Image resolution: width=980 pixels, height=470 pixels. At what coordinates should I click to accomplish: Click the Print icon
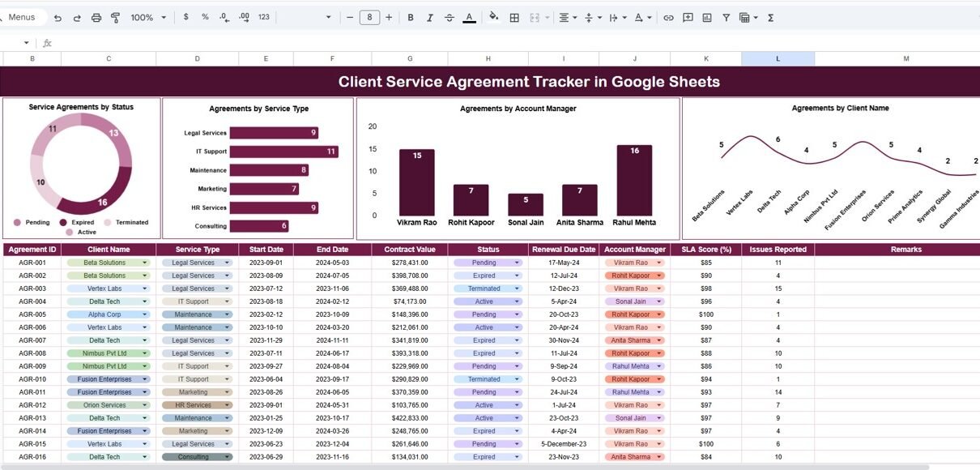tap(96, 17)
